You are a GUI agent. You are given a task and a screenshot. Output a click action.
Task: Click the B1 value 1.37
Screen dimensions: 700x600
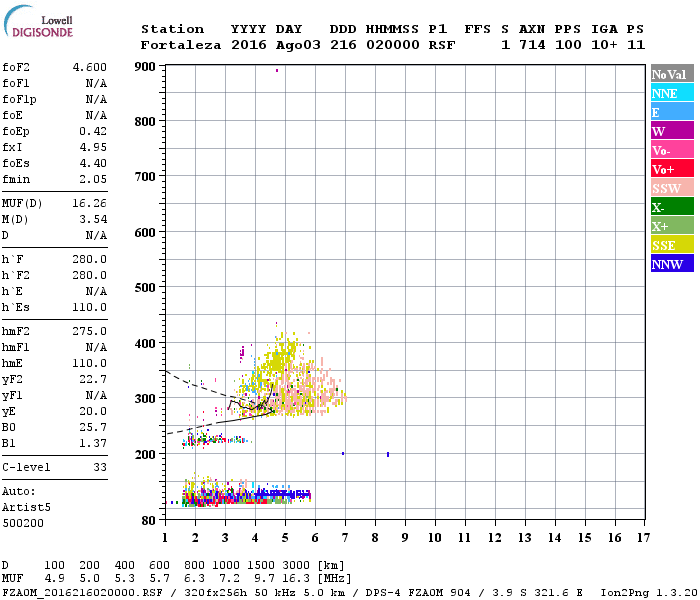(x=93, y=443)
